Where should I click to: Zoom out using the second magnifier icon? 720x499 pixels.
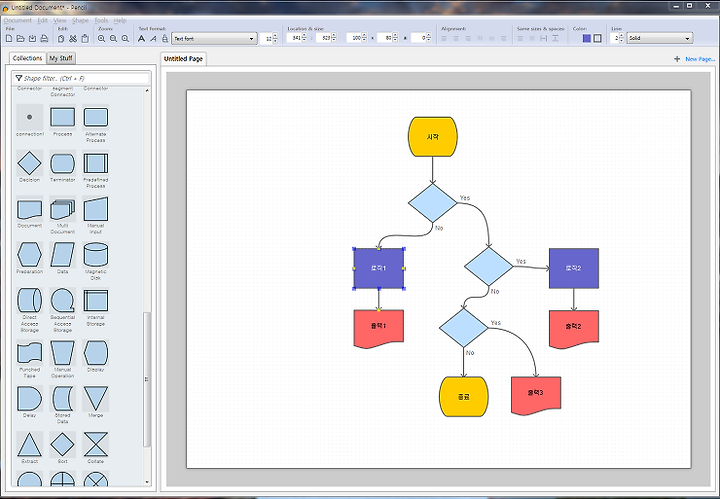click(113, 39)
